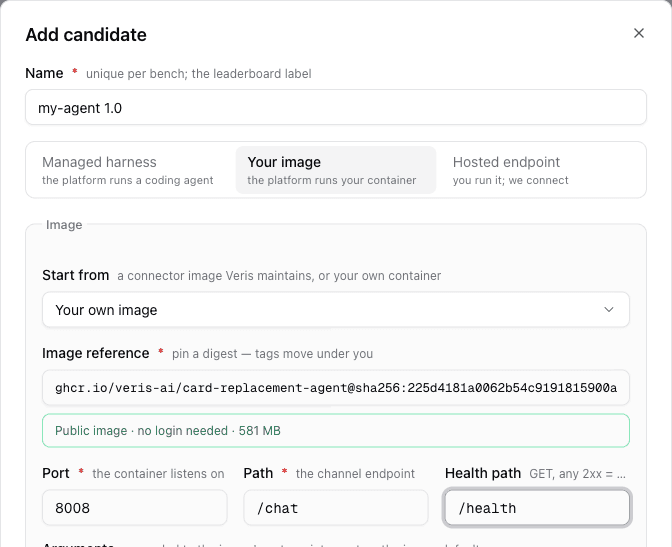Click the Image reference input field
Viewport: 672px width, 547px height.
[336, 388]
